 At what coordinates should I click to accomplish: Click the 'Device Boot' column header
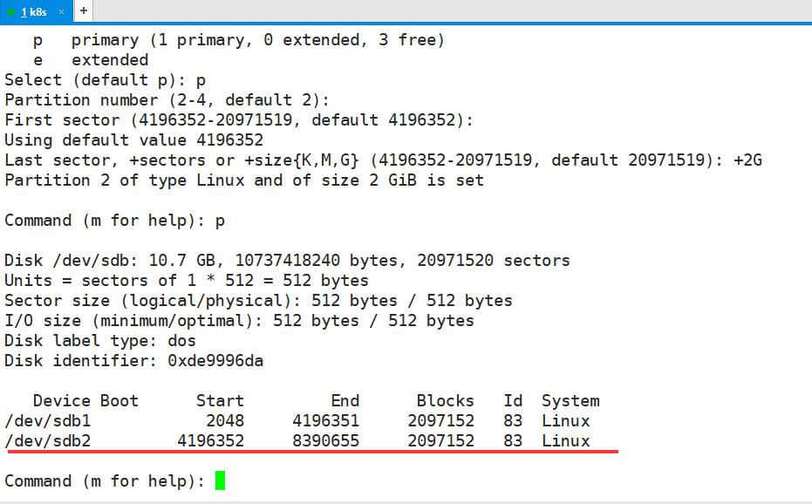point(84,401)
